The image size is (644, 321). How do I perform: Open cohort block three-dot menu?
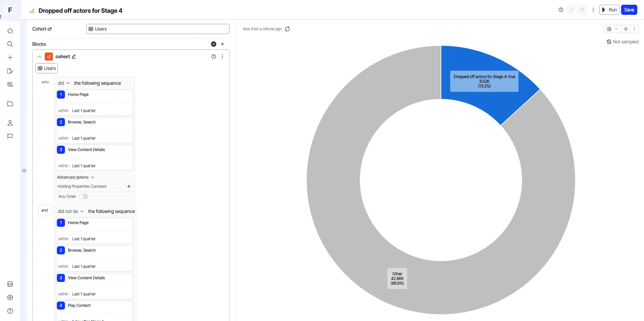[222, 57]
